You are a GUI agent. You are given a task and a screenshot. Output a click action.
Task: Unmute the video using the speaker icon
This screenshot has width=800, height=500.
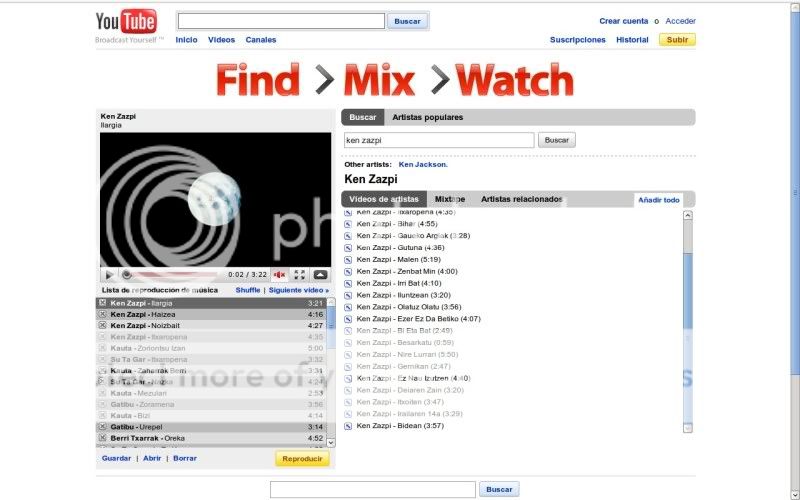[280, 274]
